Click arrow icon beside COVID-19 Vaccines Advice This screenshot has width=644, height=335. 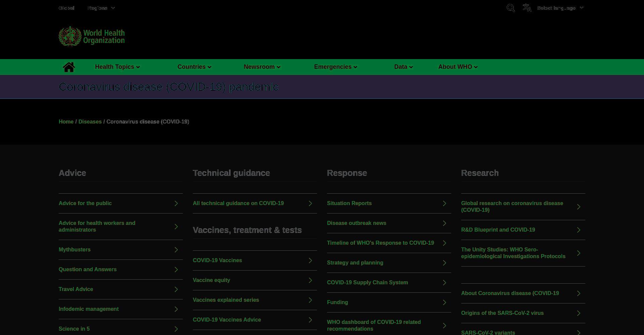point(310,320)
